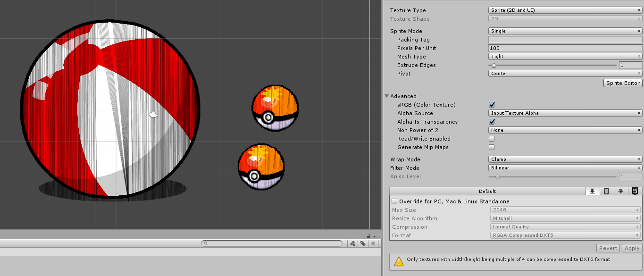644x276 pixels.
Task: Open the Mesh Type dropdown
Action: pyautogui.click(x=565, y=57)
